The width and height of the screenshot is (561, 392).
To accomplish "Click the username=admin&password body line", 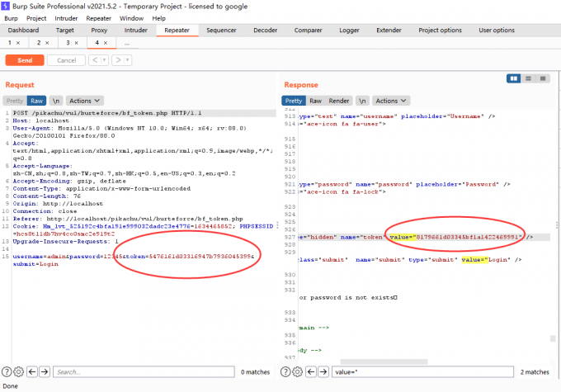I will 133,257.
